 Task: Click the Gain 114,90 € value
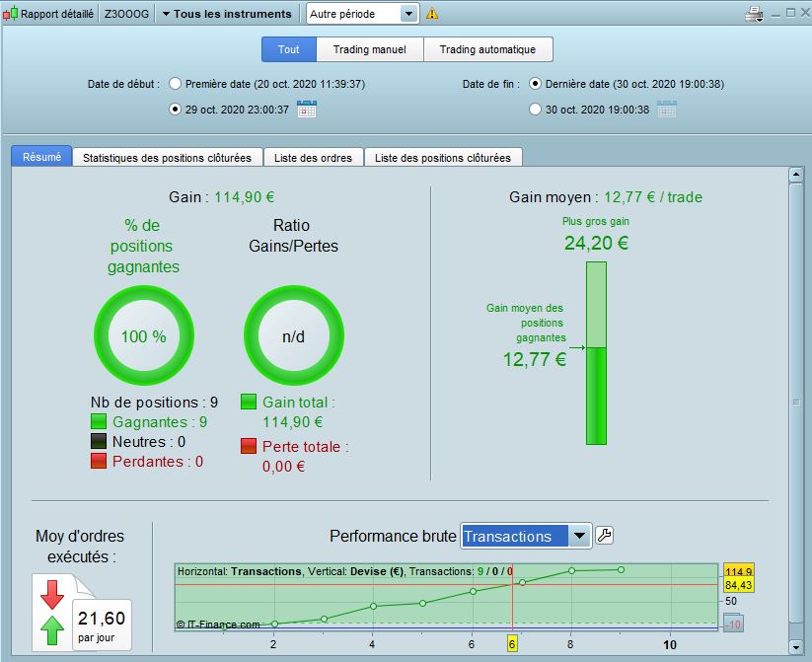pos(245,197)
